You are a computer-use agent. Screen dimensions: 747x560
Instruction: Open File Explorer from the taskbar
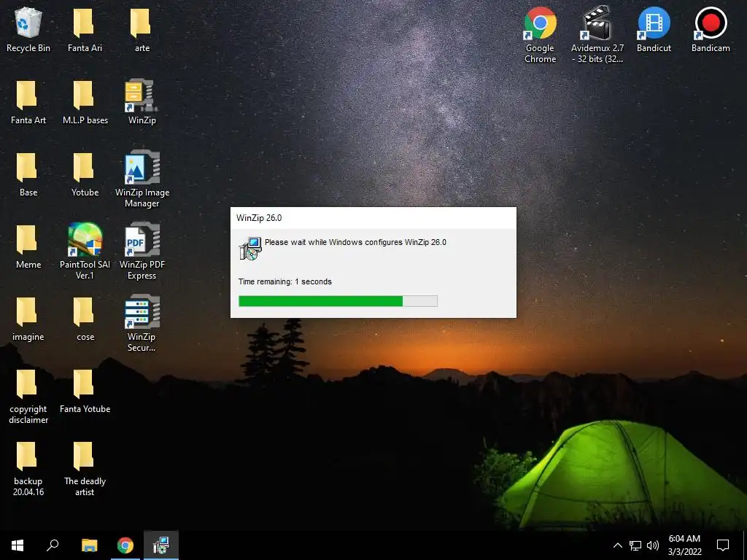pos(89,545)
